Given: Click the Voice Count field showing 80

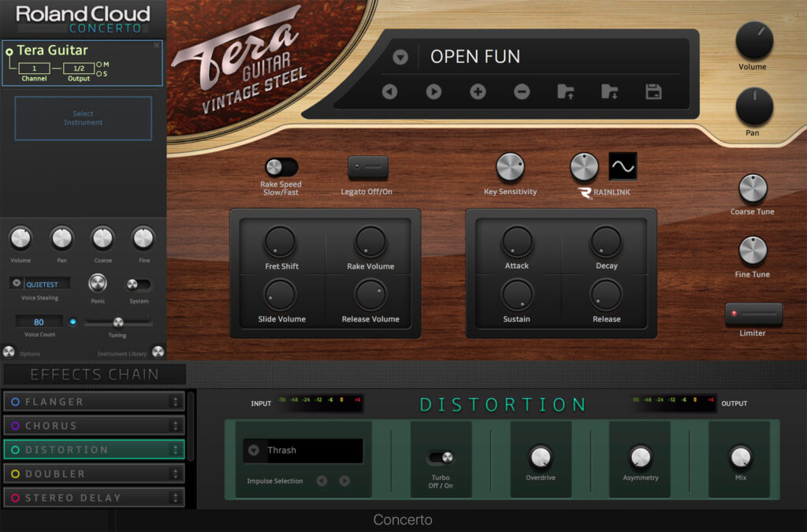Looking at the screenshot, I should tap(39, 322).
